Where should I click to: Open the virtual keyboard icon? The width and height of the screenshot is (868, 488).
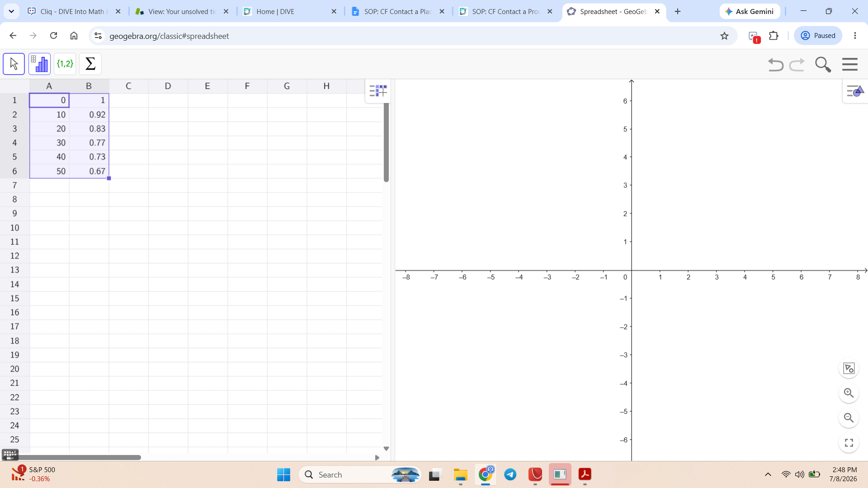10,454
